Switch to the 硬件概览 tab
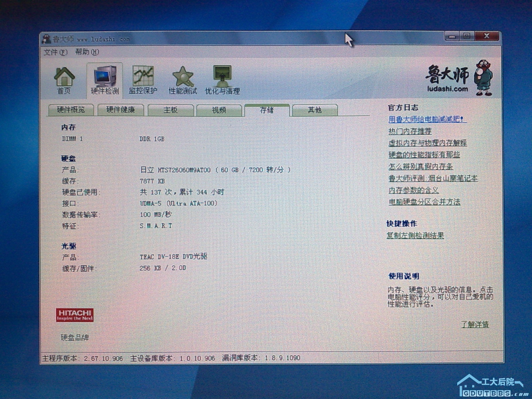Viewport: 532px width, 399px height. point(71,110)
